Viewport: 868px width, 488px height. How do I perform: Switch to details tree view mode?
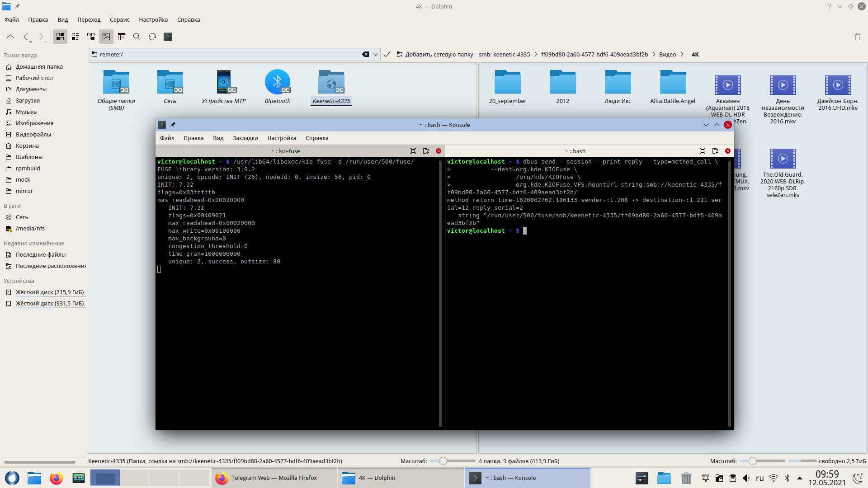91,37
